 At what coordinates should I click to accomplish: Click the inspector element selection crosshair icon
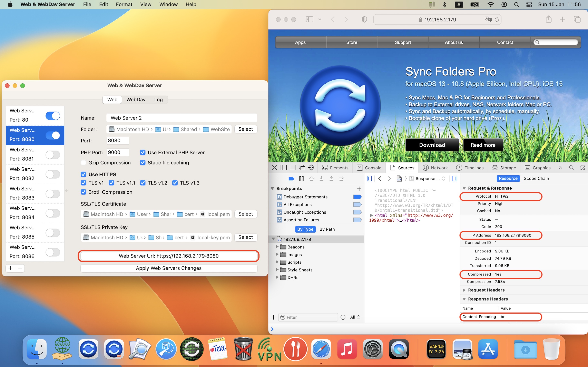click(311, 168)
